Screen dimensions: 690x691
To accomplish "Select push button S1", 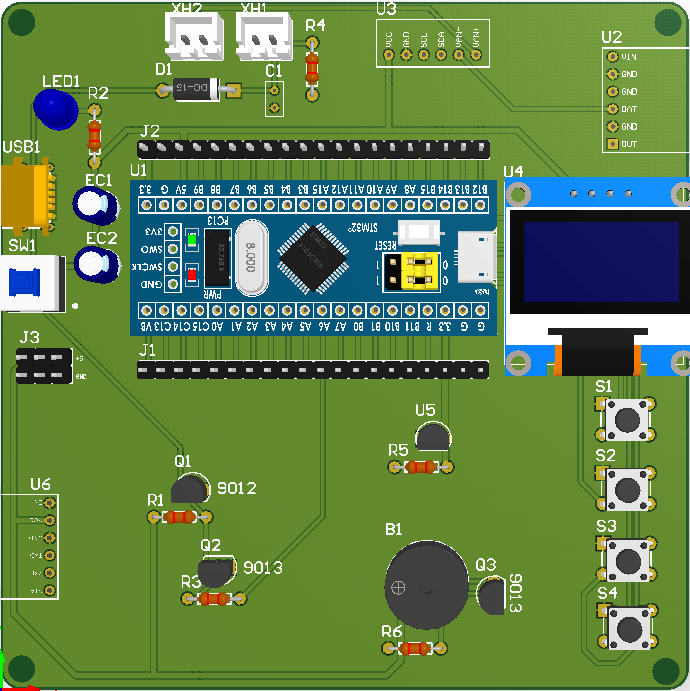I will (x=627, y=419).
